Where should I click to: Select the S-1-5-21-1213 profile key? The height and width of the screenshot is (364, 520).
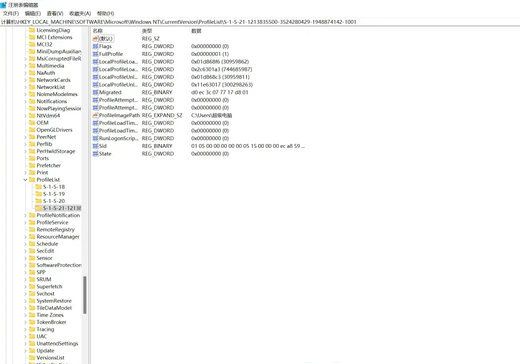coord(62,208)
